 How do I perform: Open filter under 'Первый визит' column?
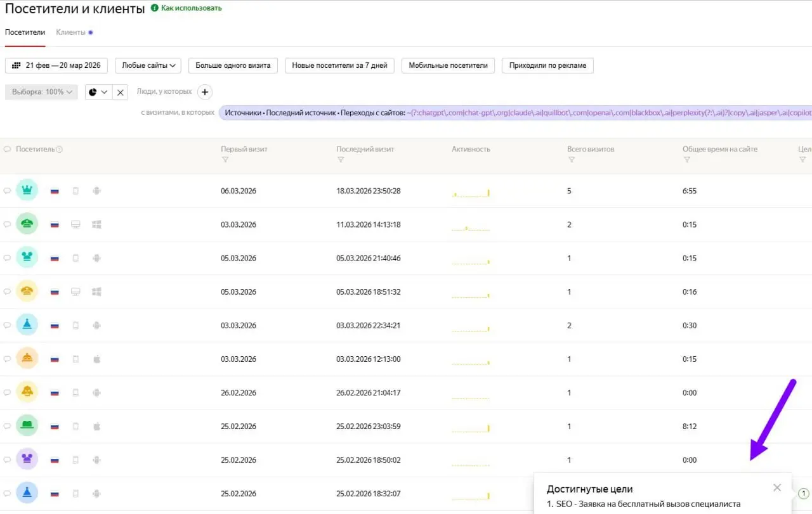(225, 160)
